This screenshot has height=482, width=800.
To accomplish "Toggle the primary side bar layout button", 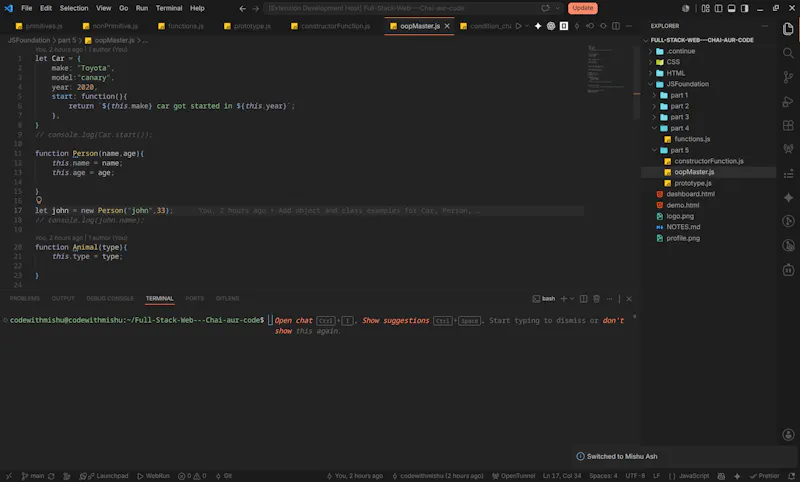I will point(718,8).
